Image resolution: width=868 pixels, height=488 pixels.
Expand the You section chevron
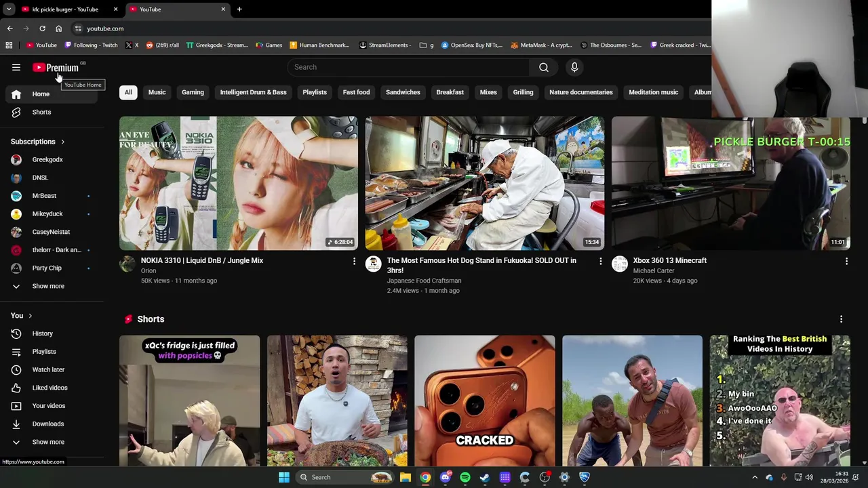[30, 316]
